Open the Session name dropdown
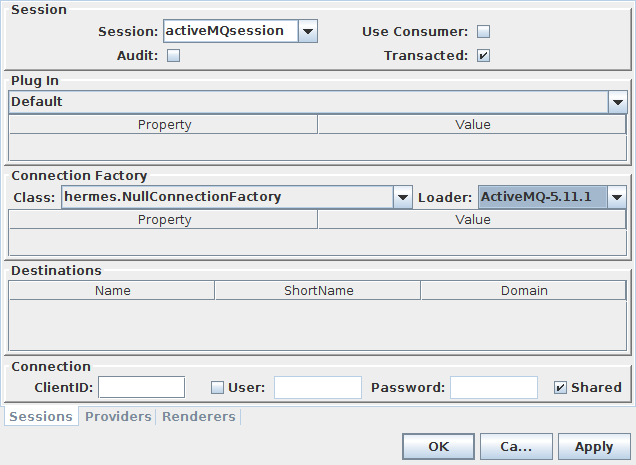This screenshot has width=636, height=465. [x=308, y=31]
